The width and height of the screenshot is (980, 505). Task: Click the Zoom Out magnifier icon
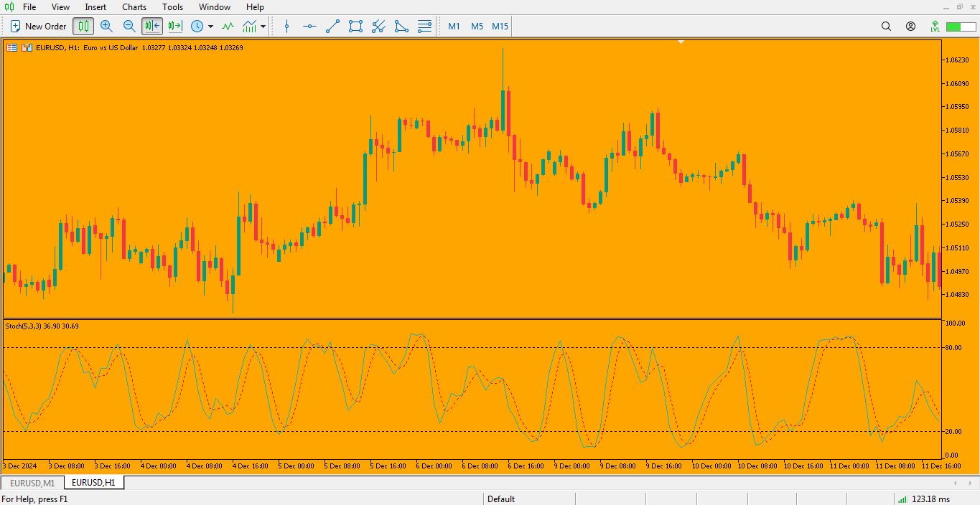tap(130, 26)
